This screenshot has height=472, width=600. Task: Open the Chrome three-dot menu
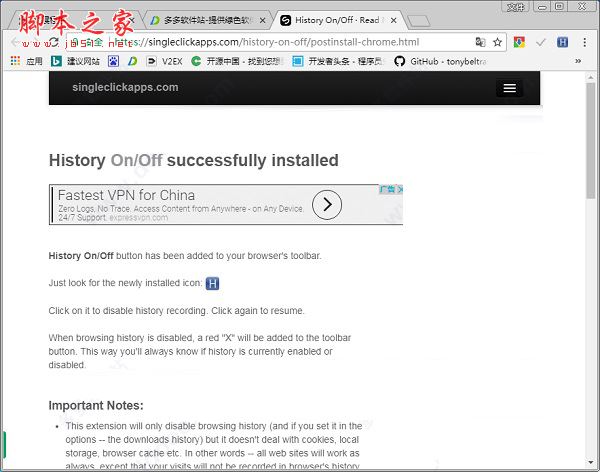[584, 42]
